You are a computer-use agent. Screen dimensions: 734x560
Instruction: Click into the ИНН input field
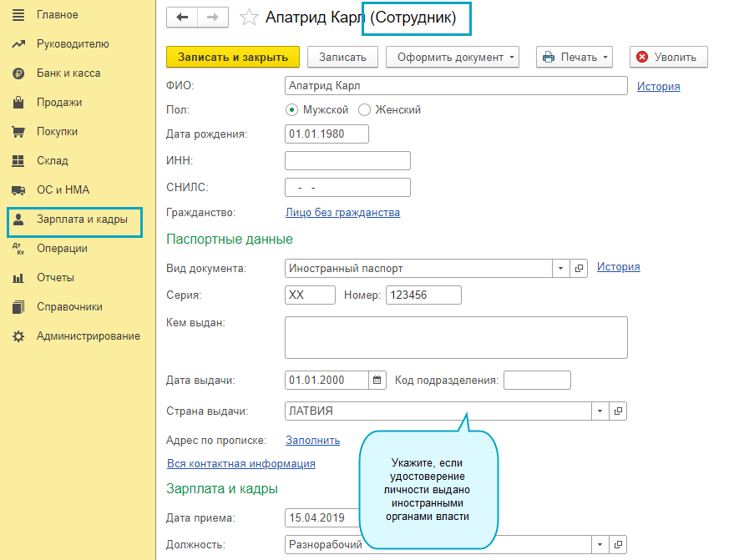pyautogui.click(x=347, y=161)
